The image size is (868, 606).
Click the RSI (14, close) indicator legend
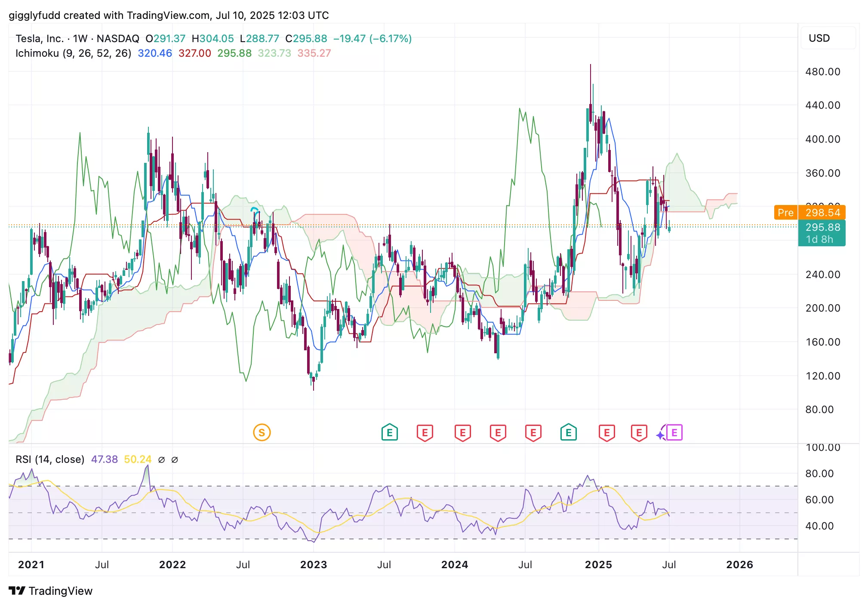tap(50, 459)
